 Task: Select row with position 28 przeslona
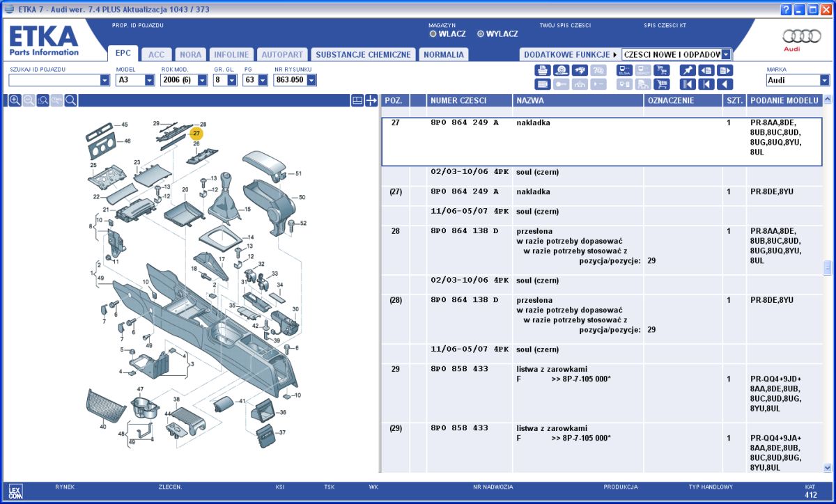tap(601, 249)
